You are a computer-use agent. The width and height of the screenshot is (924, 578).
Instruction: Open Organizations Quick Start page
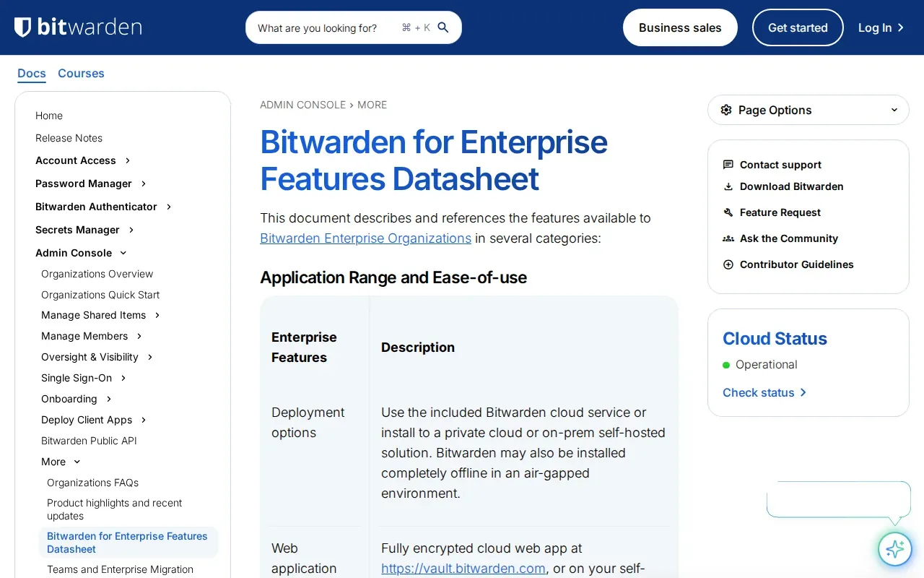click(x=100, y=295)
